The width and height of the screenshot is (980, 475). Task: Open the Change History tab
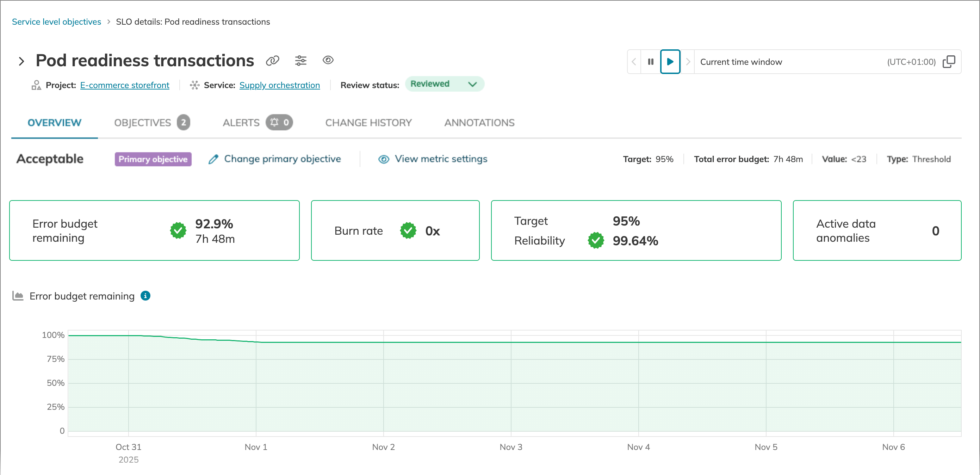click(368, 123)
